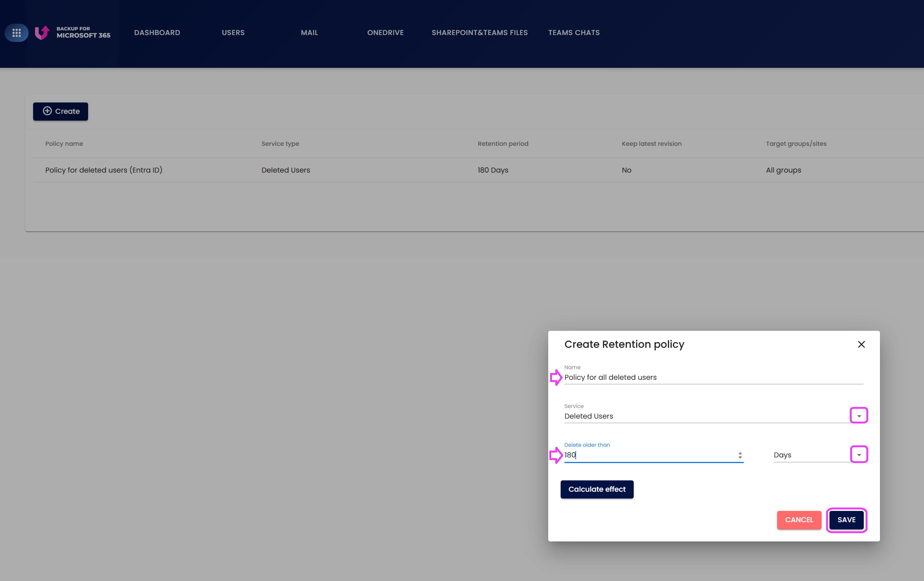Open the DASHBOARD tab
924x581 pixels.
157,33
